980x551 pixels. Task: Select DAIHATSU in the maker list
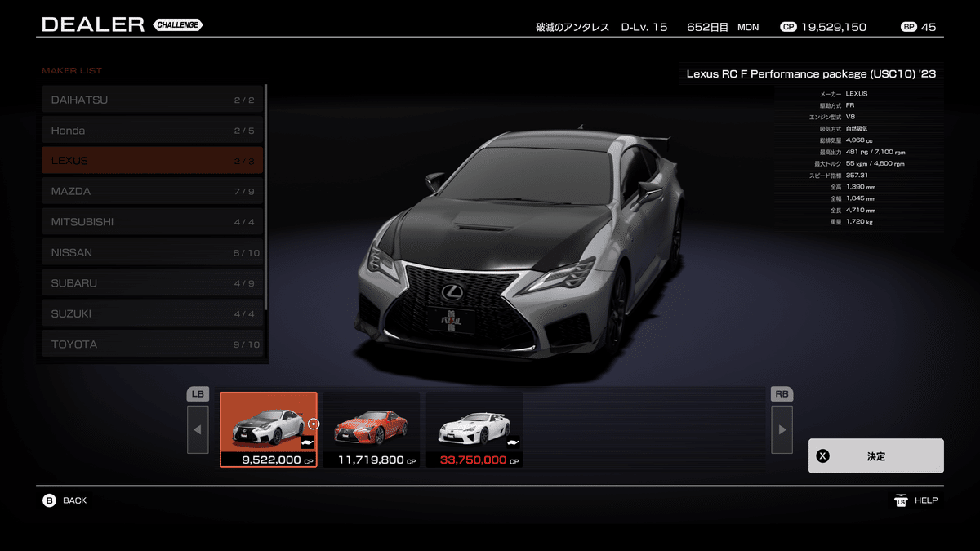153,100
